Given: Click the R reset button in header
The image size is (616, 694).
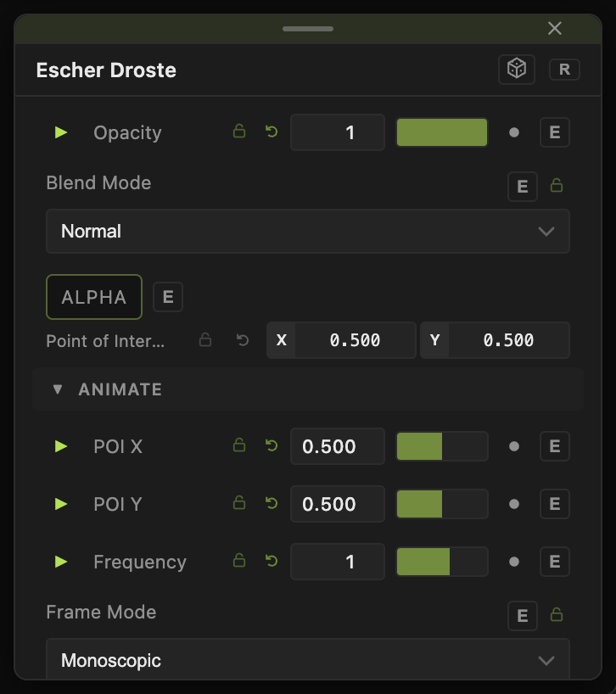Looking at the screenshot, I should [x=564, y=70].
